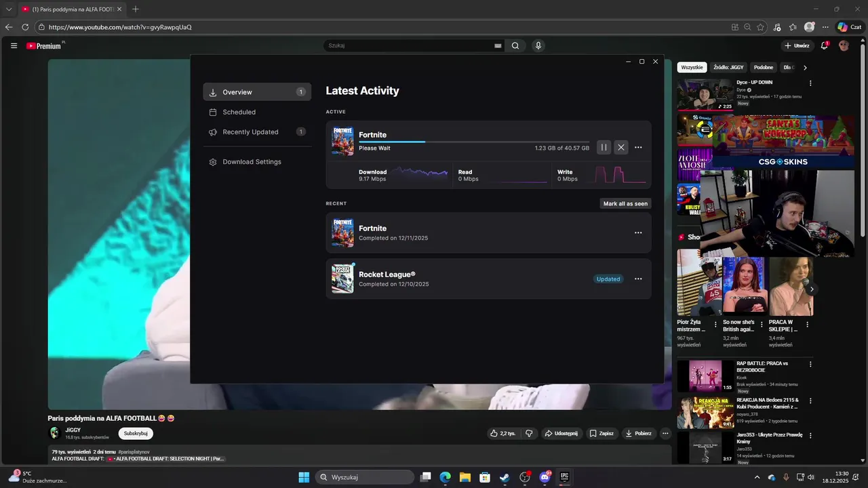Open Epic Games Launcher taskbar icon
This screenshot has height=488, width=868.
(x=564, y=477)
